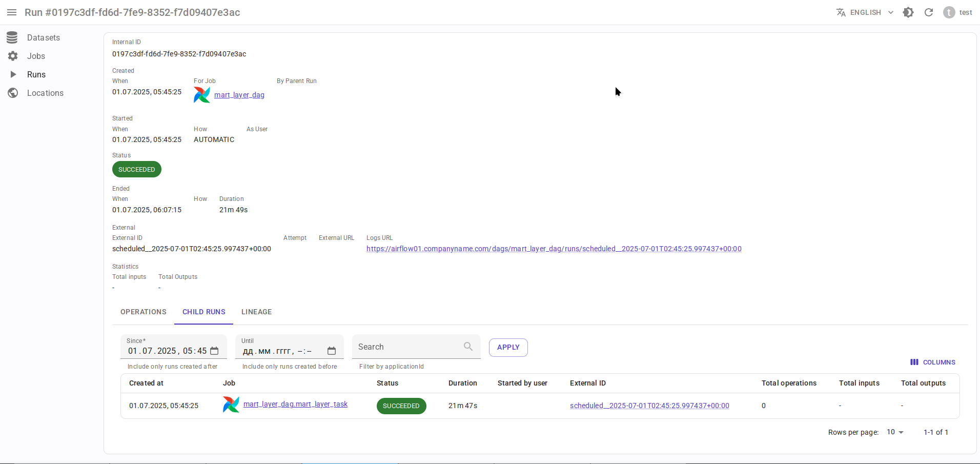
Task: Open the test user avatar
Action: pos(949,12)
